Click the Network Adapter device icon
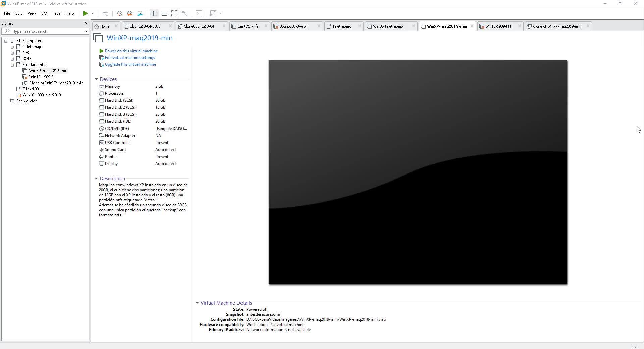This screenshot has height=349, width=644. point(101,136)
